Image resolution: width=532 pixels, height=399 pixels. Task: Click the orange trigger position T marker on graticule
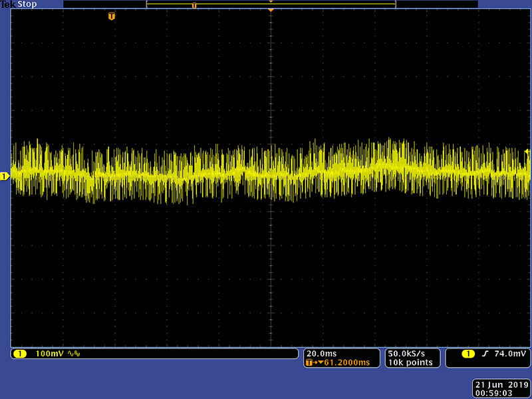click(x=112, y=16)
